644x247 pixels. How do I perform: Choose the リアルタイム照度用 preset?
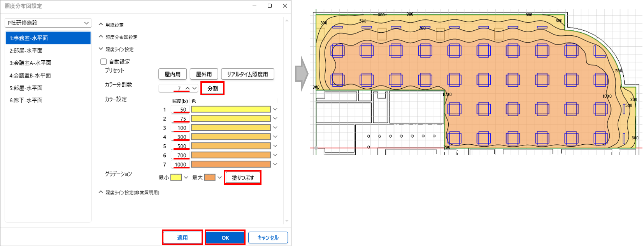click(247, 74)
